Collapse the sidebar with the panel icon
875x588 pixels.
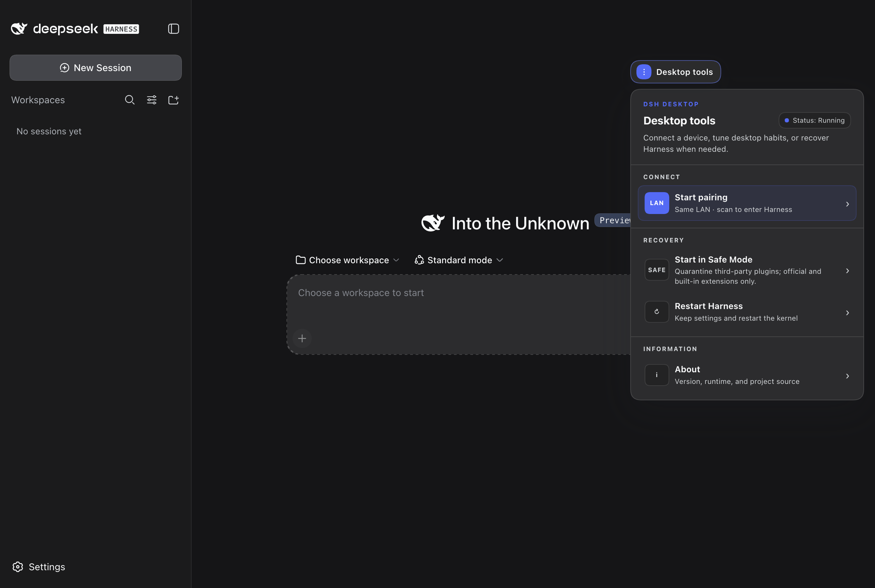click(x=173, y=29)
